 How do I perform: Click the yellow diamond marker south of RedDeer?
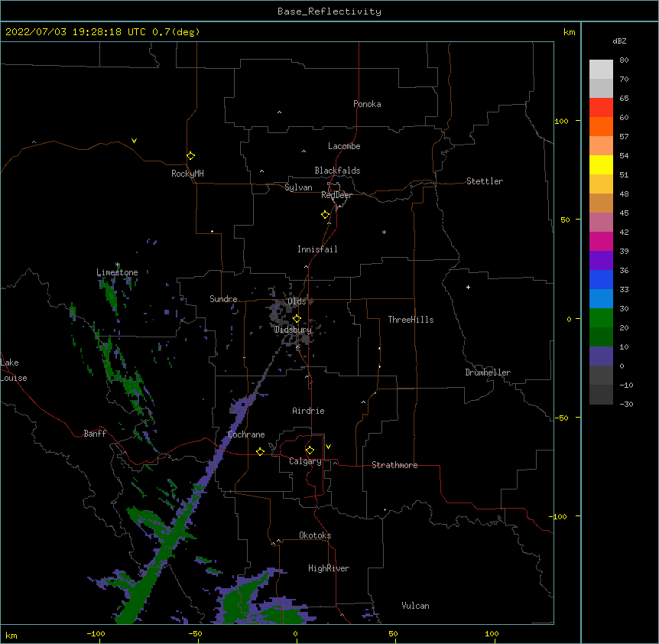coord(326,215)
